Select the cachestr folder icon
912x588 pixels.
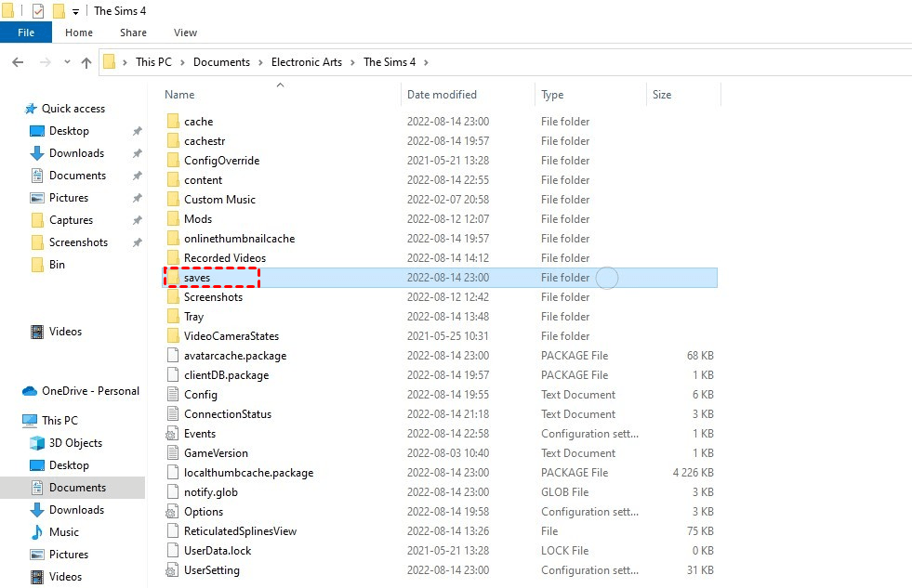(173, 140)
